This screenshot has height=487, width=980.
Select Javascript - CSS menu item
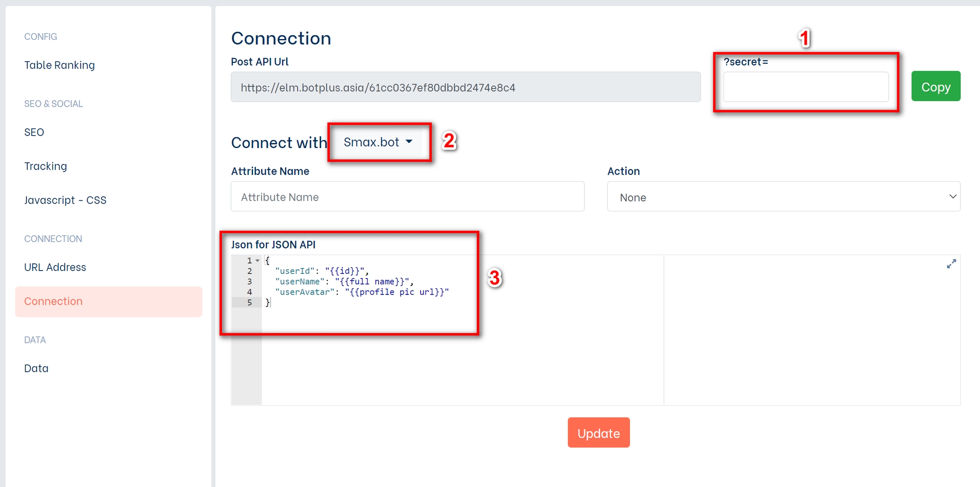point(65,200)
